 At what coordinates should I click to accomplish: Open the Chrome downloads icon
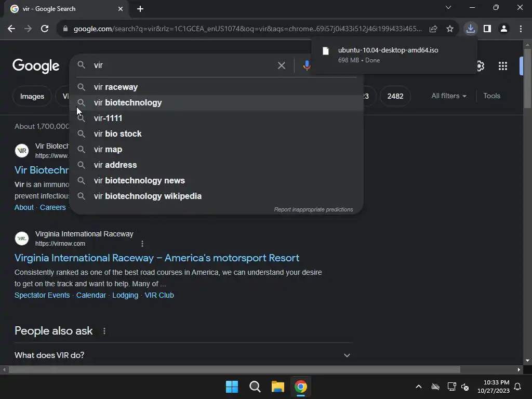click(x=471, y=29)
